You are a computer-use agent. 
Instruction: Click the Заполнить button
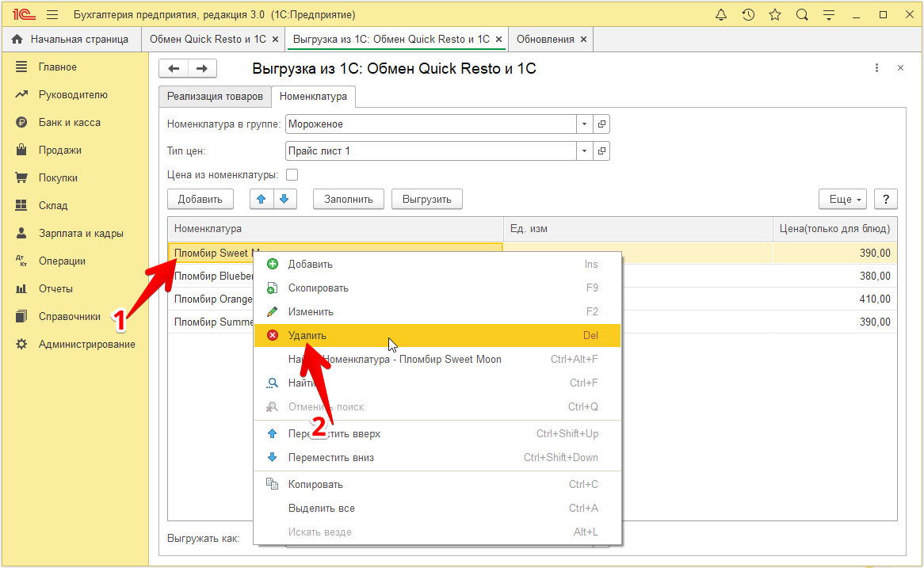348,199
